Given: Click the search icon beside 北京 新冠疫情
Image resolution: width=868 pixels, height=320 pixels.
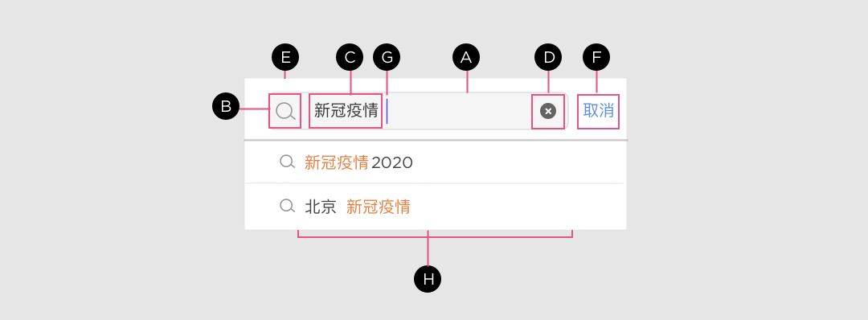Looking at the screenshot, I should tap(287, 206).
